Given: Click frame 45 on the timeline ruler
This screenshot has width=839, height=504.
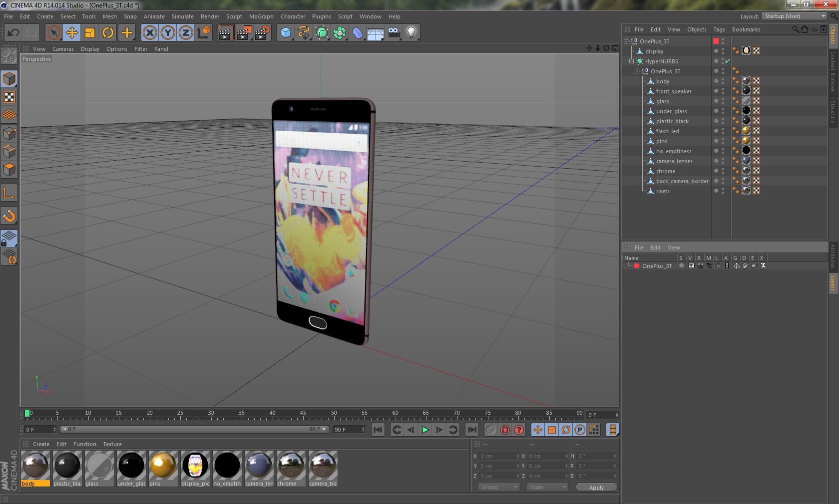Looking at the screenshot, I should [303, 414].
